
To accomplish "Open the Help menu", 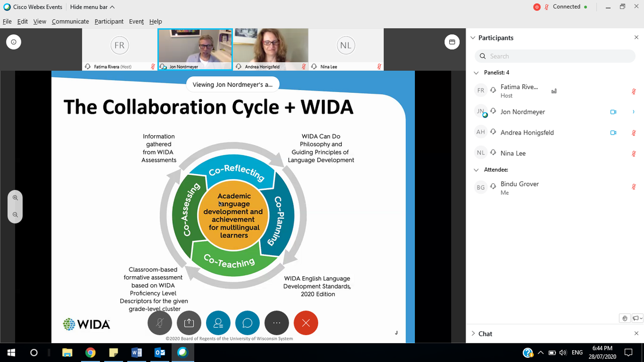I will click(156, 21).
